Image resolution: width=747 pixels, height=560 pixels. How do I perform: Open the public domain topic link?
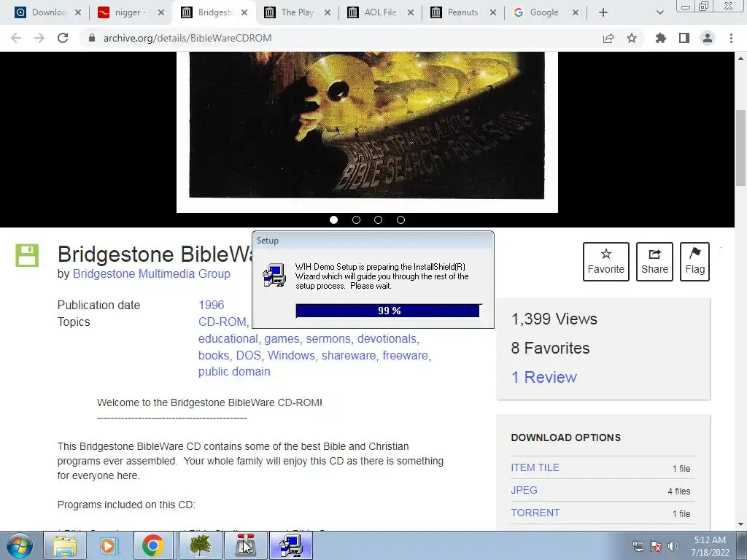click(234, 371)
